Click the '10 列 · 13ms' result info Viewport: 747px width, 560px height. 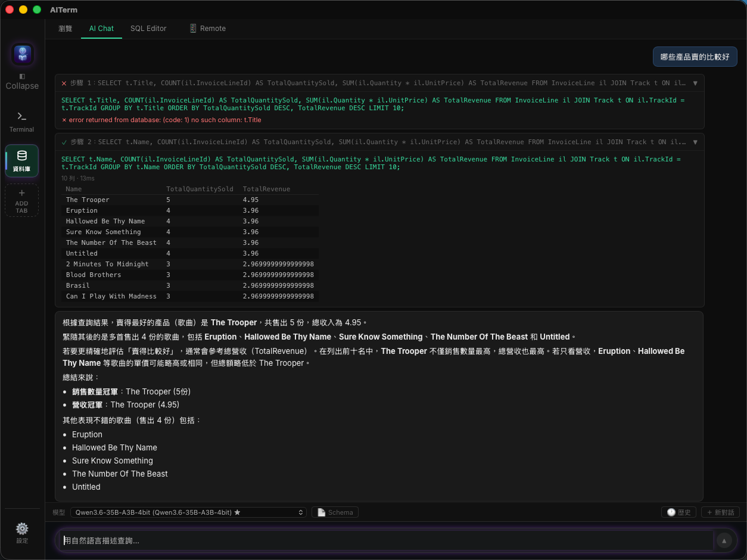(x=78, y=179)
